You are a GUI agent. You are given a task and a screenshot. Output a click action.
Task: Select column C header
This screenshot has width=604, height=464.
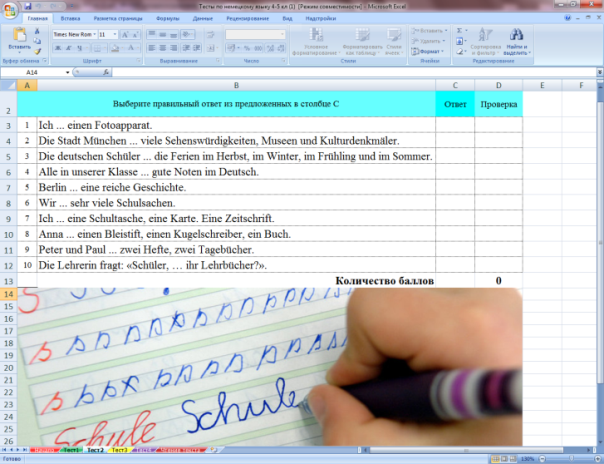pyautogui.click(x=455, y=85)
